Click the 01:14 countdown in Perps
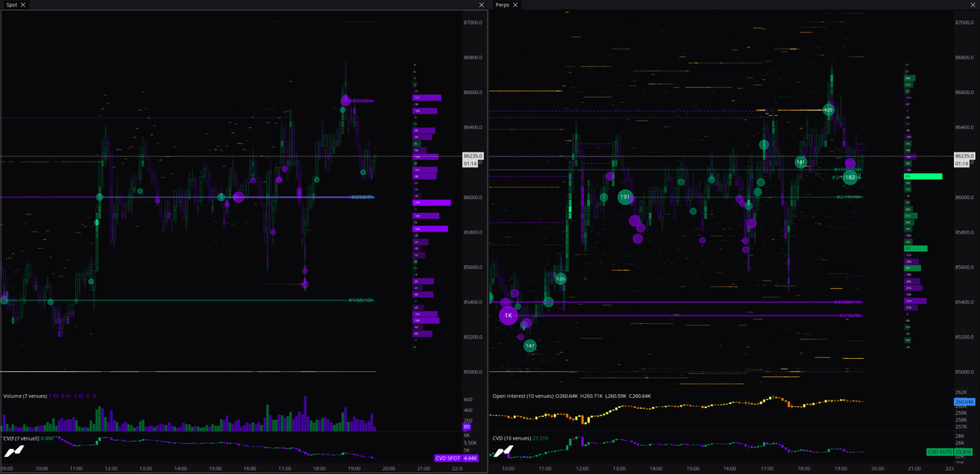Image resolution: width=980 pixels, height=474 pixels. (x=961, y=164)
